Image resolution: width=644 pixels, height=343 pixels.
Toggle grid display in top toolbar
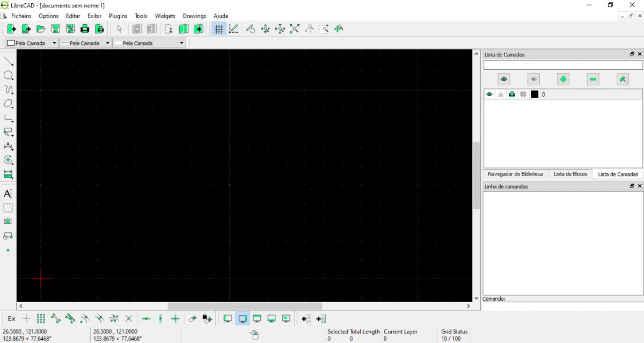(x=219, y=30)
